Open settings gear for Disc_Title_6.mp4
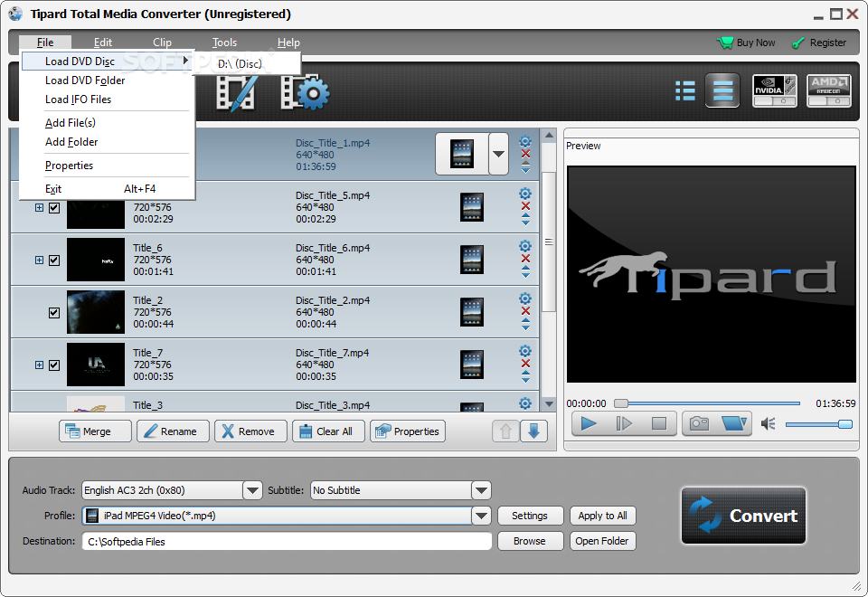The width and height of the screenshot is (868, 597). (x=525, y=246)
